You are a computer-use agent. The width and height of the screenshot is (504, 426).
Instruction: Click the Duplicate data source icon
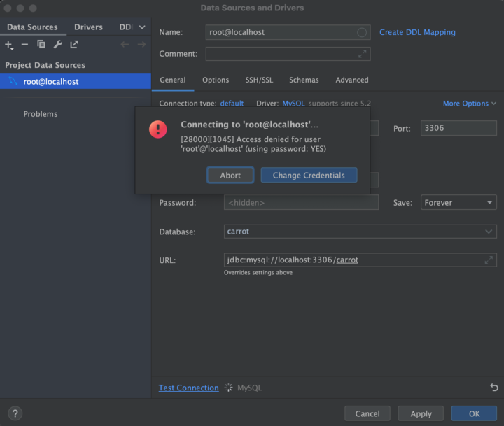(x=41, y=44)
